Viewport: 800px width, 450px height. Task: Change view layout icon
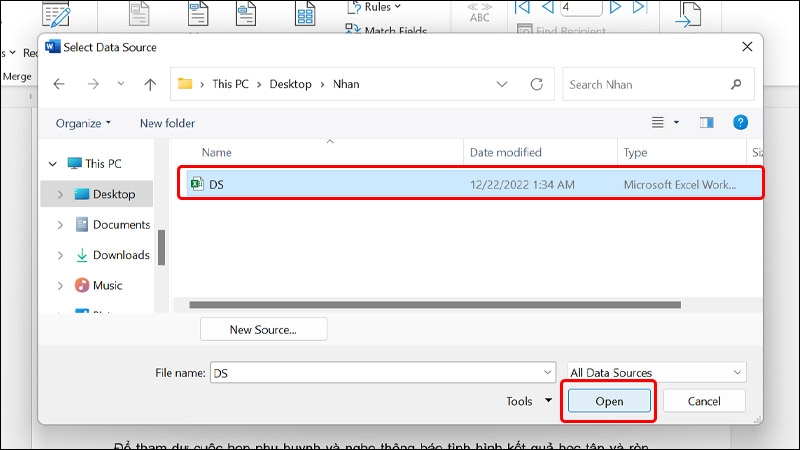pyautogui.click(x=658, y=122)
